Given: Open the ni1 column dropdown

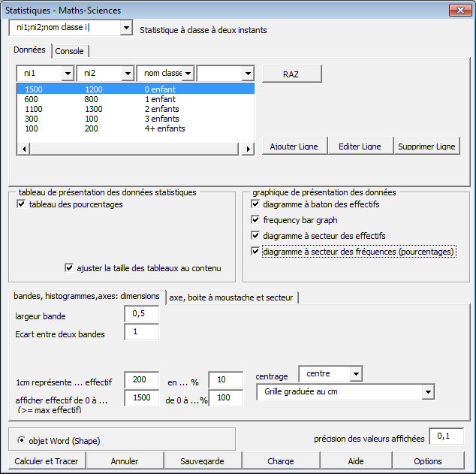Looking at the screenshot, I should point(68,74).
